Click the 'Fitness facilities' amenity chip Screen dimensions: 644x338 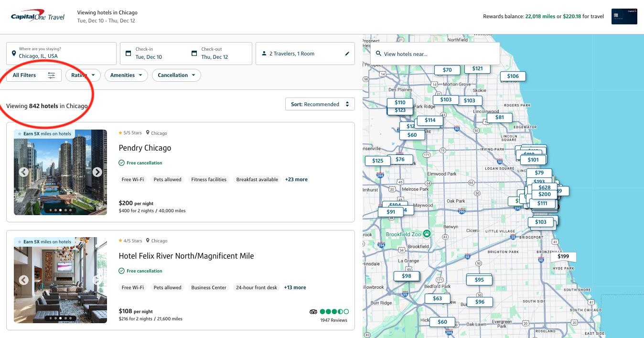(x=209, y=180)
